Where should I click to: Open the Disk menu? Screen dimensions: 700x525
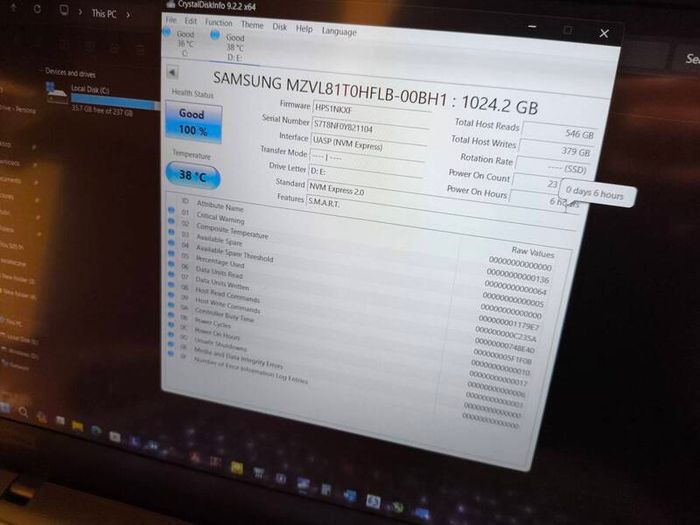click(x=280, y=27)
